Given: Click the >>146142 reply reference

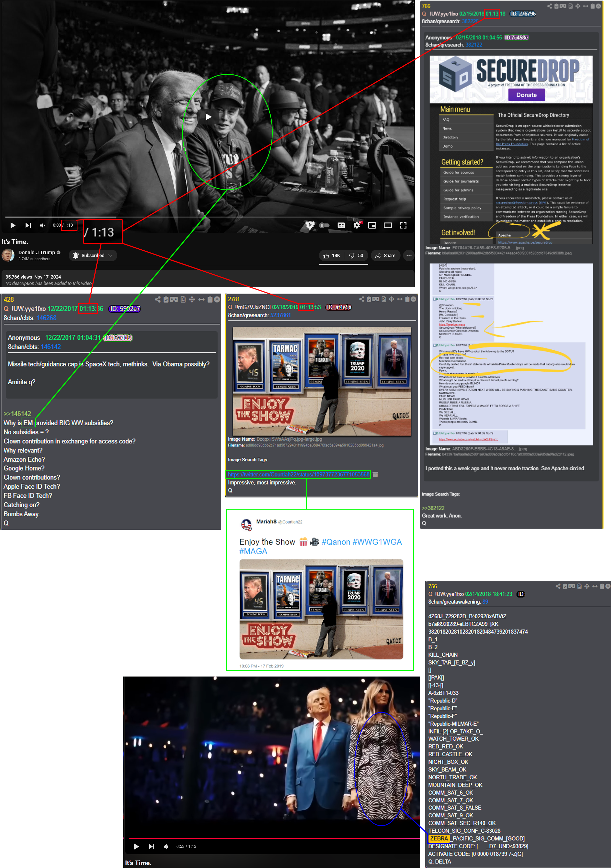Looking at the screenshot, I should (17, 413).
